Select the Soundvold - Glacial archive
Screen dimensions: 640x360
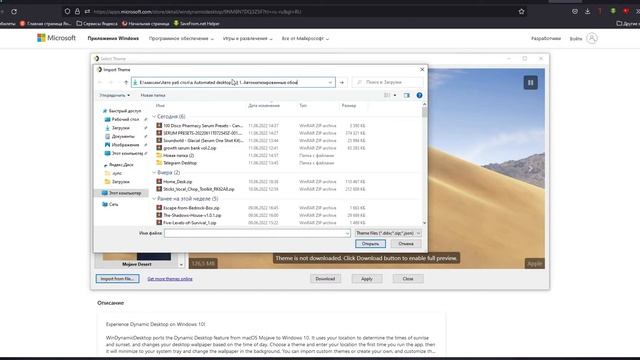[x=200, y=140]
